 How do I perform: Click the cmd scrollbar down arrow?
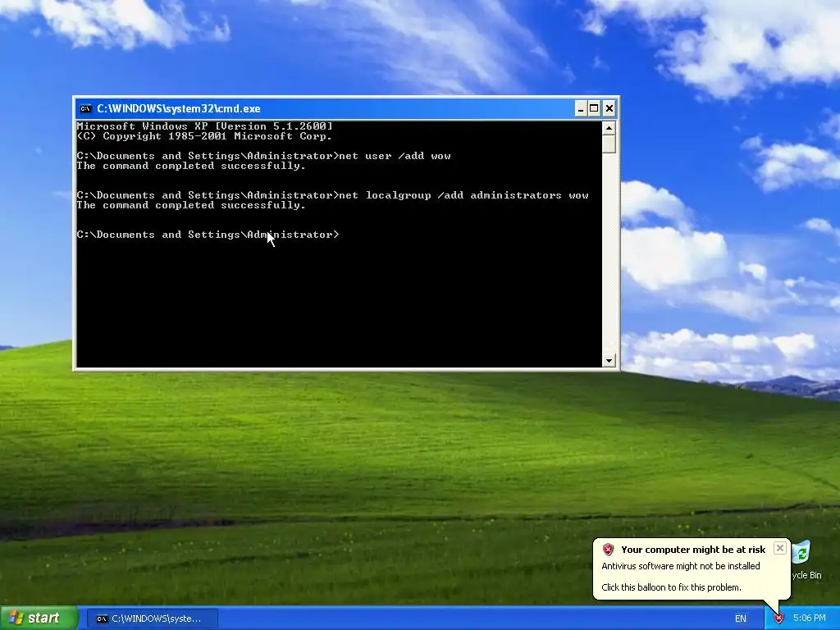coord(609,361)
